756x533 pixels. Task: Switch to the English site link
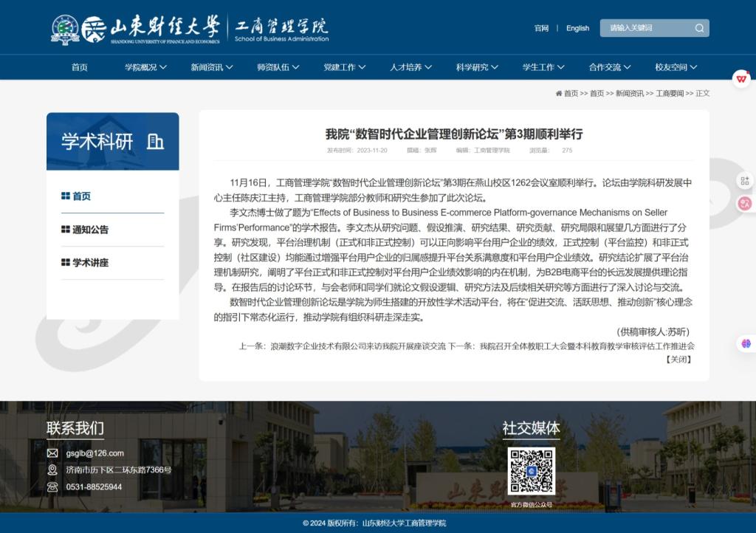(577, 28)
